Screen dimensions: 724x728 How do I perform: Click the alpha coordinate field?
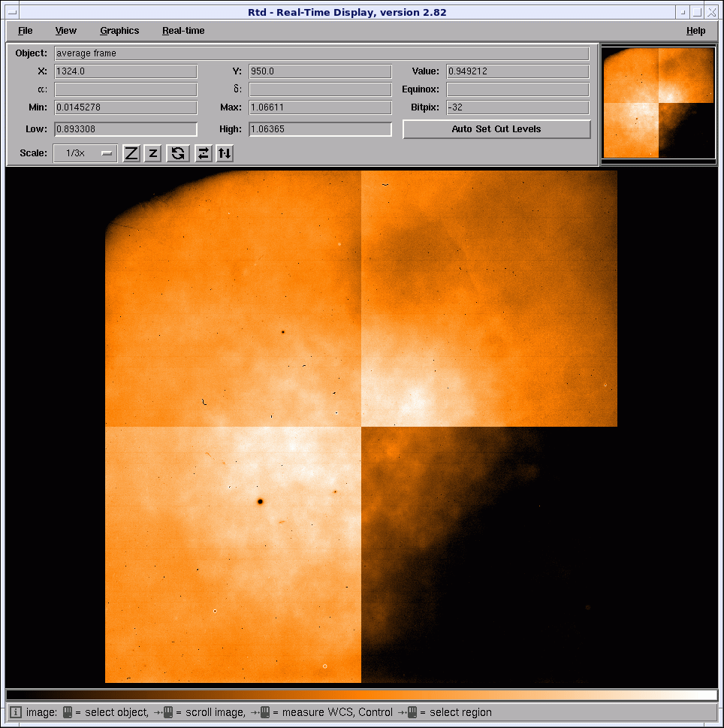125,89
